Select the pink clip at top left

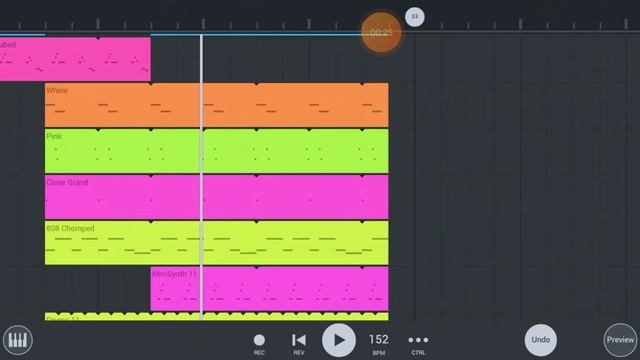(75, 59)
